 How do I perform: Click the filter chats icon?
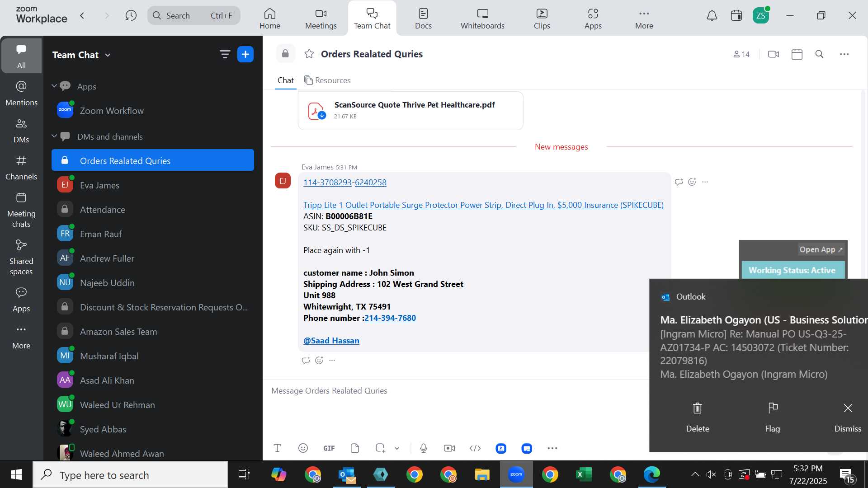pyautogui.click(x=225, y=55)
